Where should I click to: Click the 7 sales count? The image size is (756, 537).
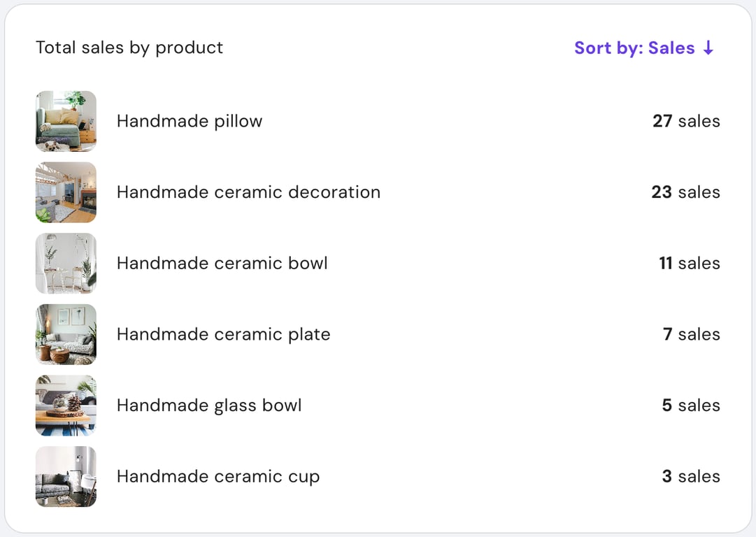click(692, 334)
